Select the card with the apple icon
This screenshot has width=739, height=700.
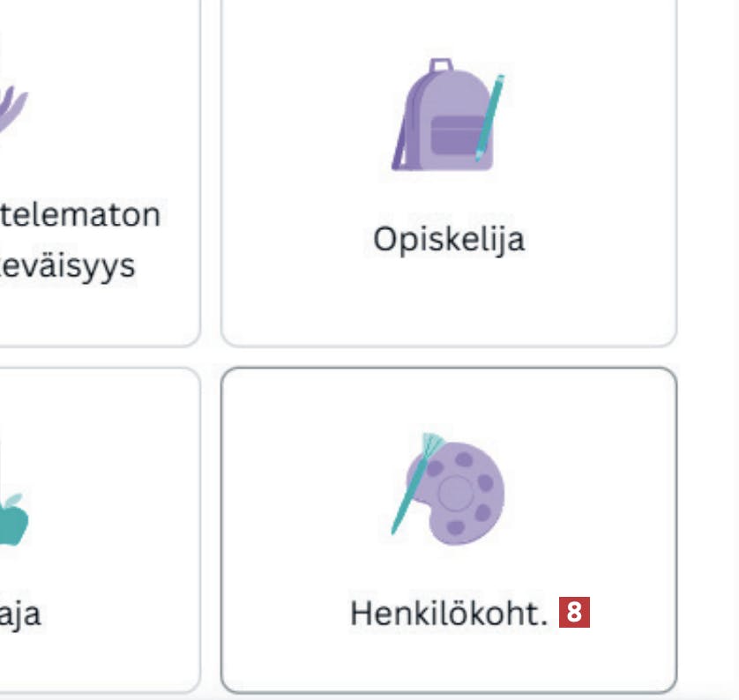(x=97, y=529)
